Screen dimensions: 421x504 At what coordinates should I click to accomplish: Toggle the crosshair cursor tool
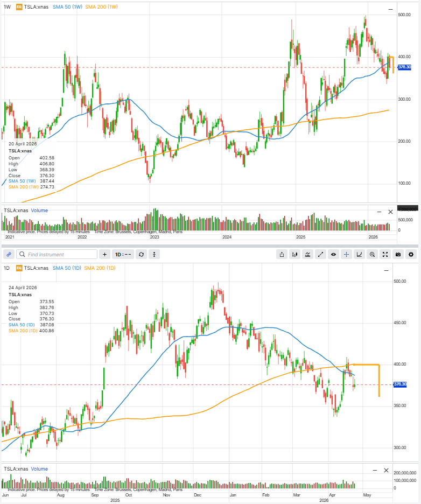click(x=347, y=254)
